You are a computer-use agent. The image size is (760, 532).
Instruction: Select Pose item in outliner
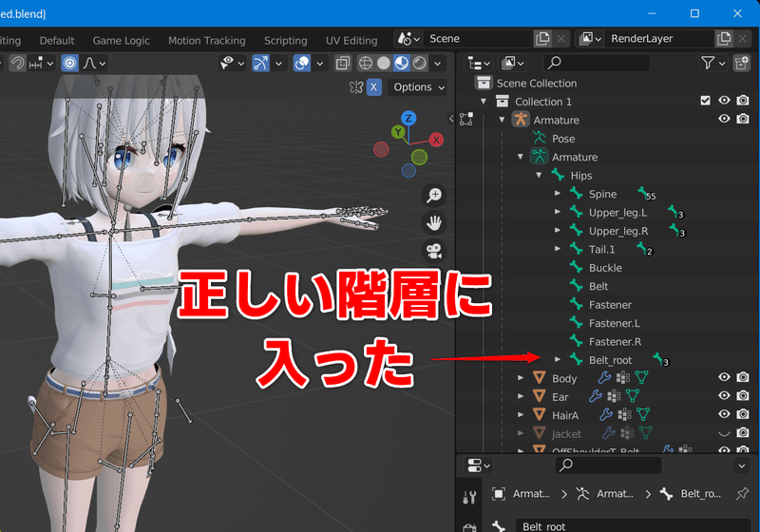point(563,139)
